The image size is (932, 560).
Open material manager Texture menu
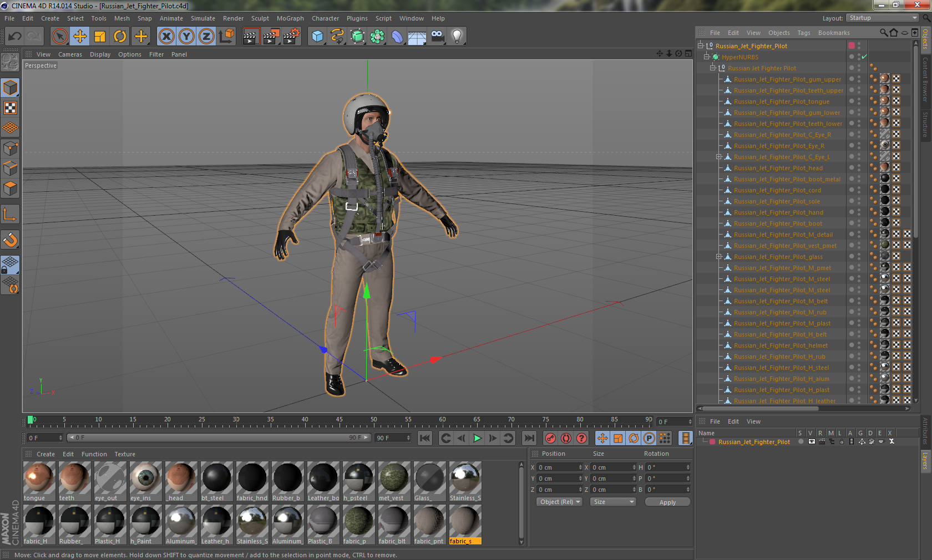click(125, 454)
